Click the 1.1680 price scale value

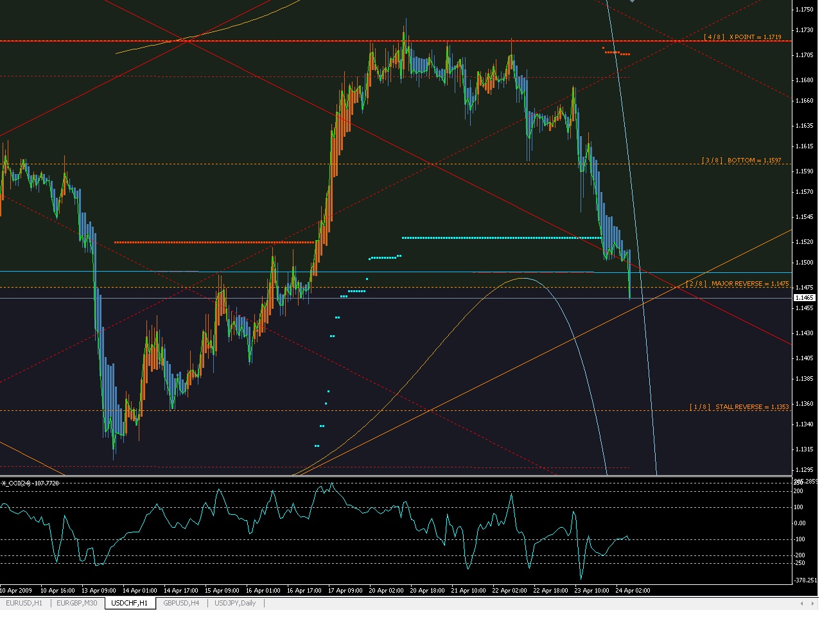click(x=805, y=80)
